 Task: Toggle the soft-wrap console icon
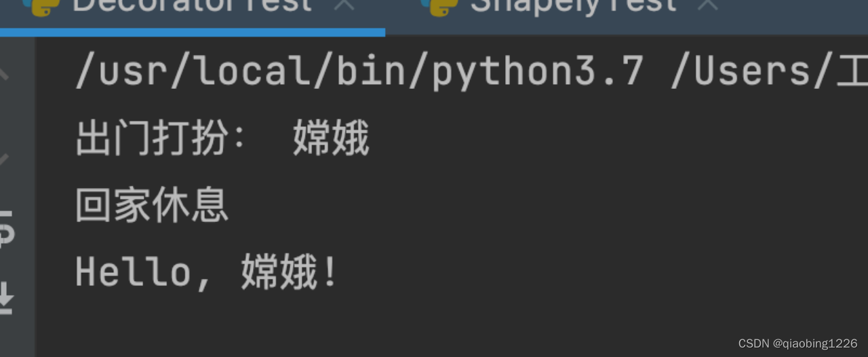pos(5,228)
